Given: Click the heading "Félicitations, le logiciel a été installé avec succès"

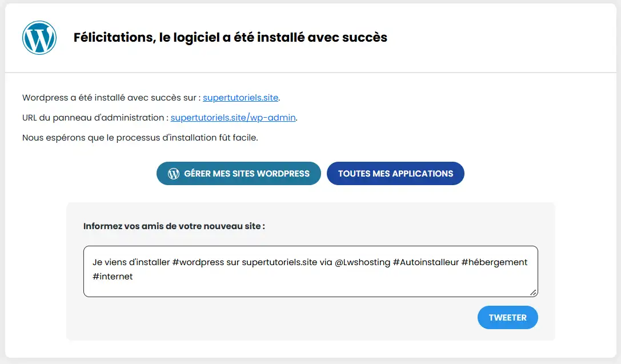Looking at the screenshot, I should [230, 37].
